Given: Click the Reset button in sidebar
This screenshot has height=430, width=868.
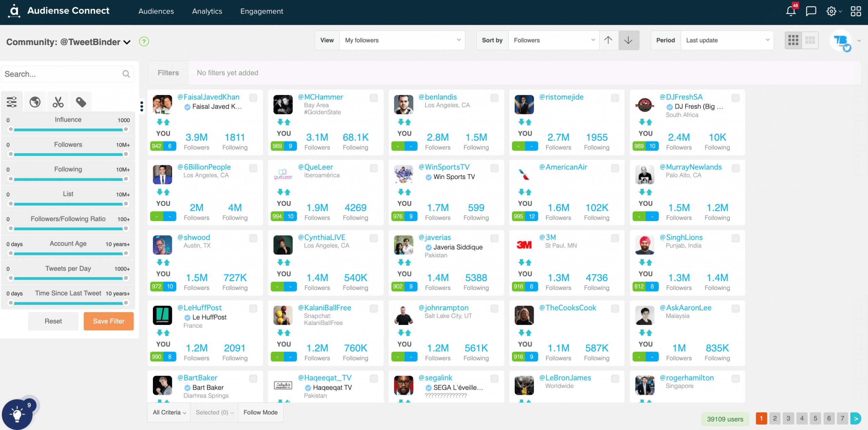Looking at the screenshot, I should [x=53, y=321].
